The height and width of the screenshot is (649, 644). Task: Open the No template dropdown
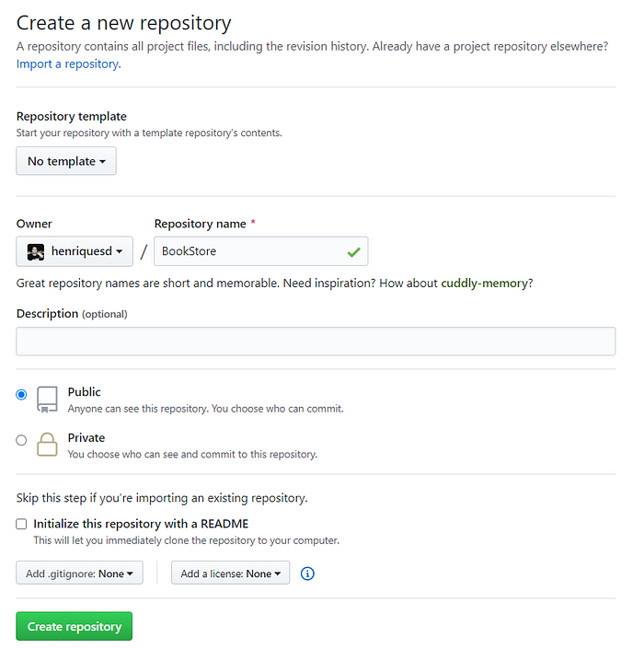(x=66, y=161)
